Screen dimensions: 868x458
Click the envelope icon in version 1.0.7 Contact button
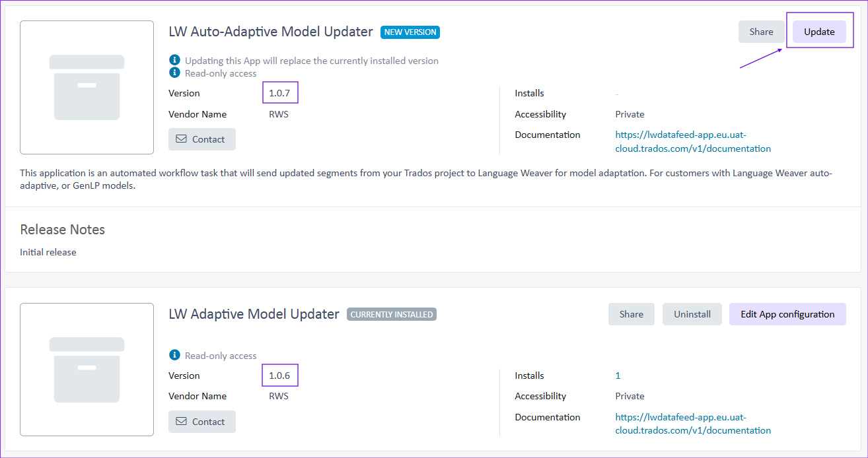point(181,139)
